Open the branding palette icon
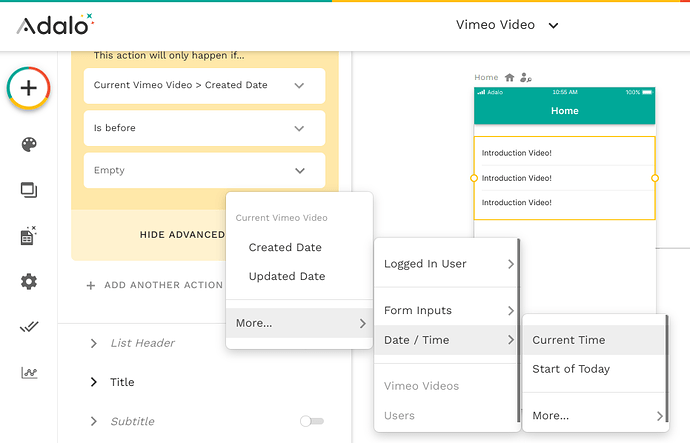The width and height of the screenshot is (690, 443). click(29, 145)
